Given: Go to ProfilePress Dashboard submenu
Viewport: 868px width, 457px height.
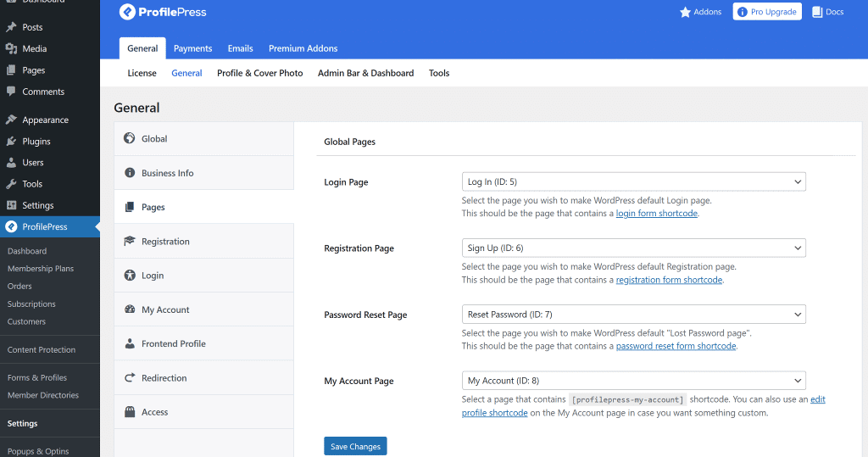Looking at the screenshot, I should (x=27, y=251).
